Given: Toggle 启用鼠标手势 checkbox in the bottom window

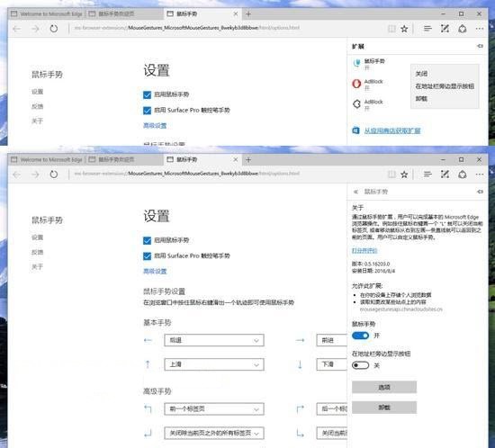Looking at the screenshot, I should (x=147, y=240).
